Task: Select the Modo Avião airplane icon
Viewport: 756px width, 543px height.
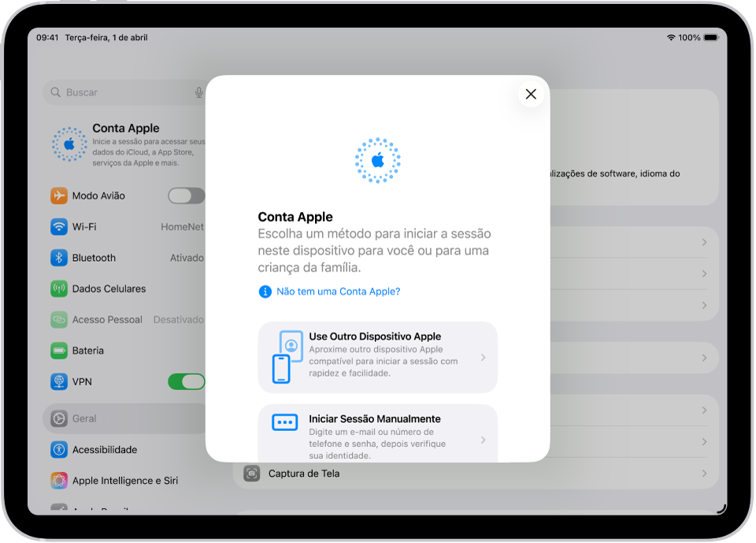Action: tap(58, 195)
